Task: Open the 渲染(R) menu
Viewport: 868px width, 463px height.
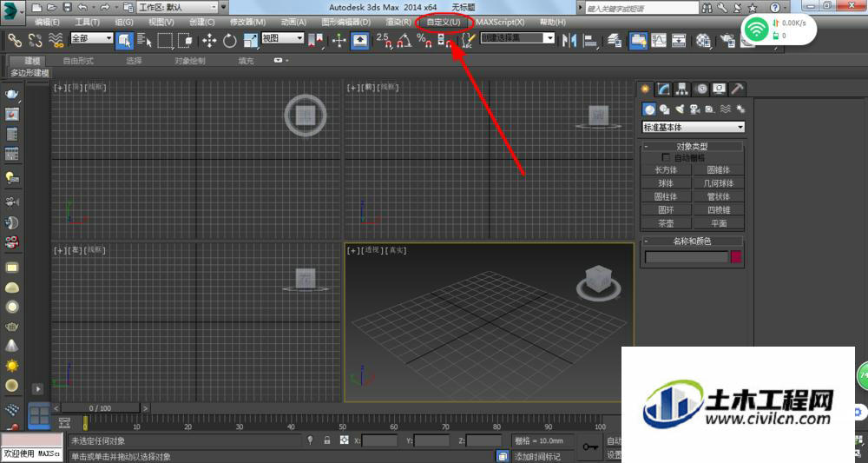Action: [398, 23]
